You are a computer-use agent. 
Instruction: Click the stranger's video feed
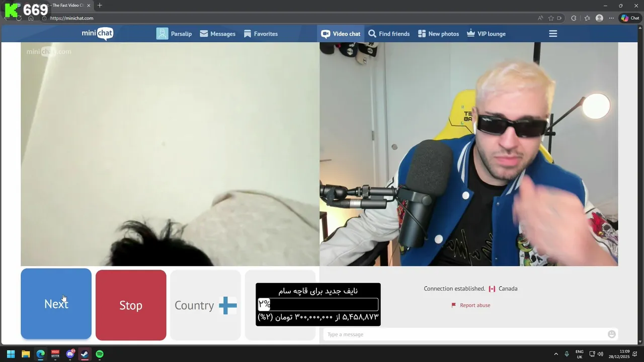coord(170,154)
